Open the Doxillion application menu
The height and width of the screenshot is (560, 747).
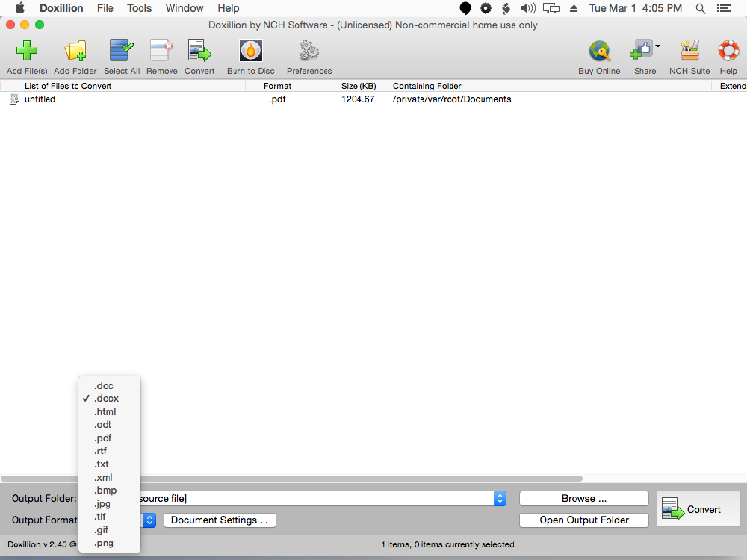point(61,8)
